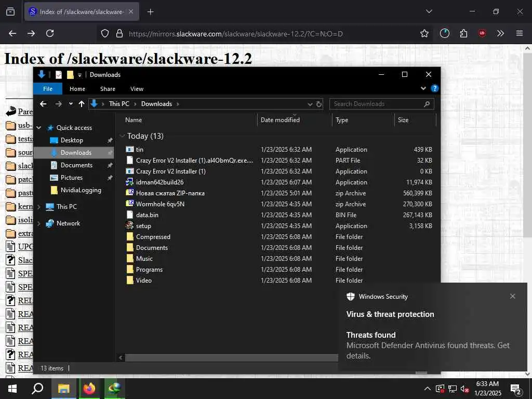The height and width of the screenshot is (399, 532).
Task: Open Explorer help question mark
Action: point(434,88)
